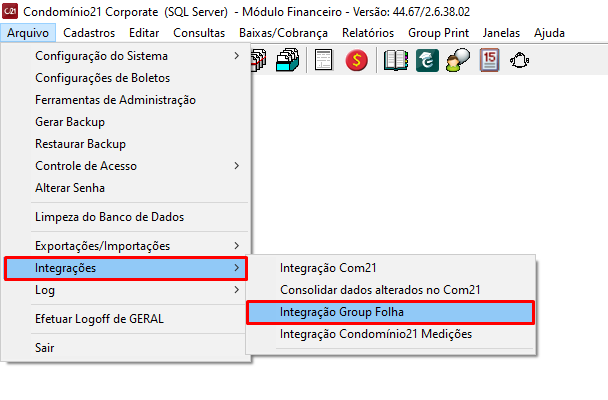The image size is (608, 400).
Task: Open the Relatórios menu
Action: tap(368, 33)
